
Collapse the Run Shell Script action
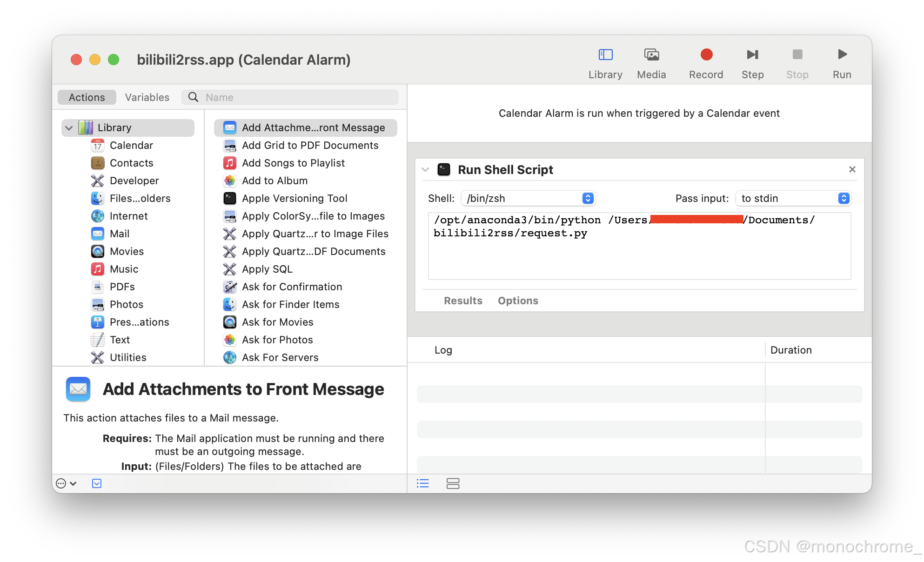point(425,170)
